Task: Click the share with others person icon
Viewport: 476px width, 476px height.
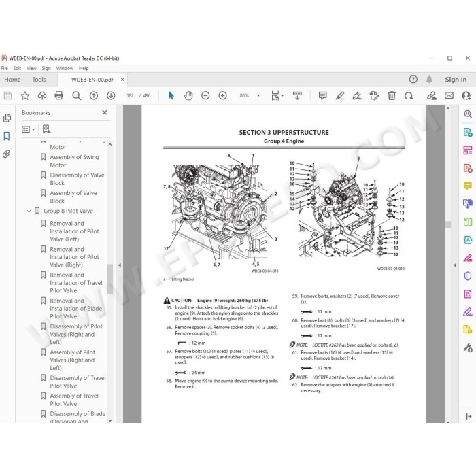Action: point(466,96)
